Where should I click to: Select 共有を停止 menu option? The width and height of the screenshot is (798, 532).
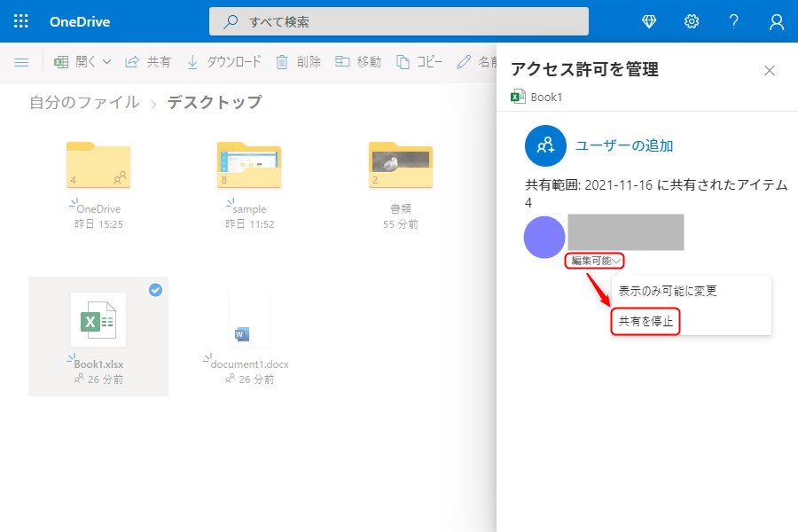coord(645,321)
